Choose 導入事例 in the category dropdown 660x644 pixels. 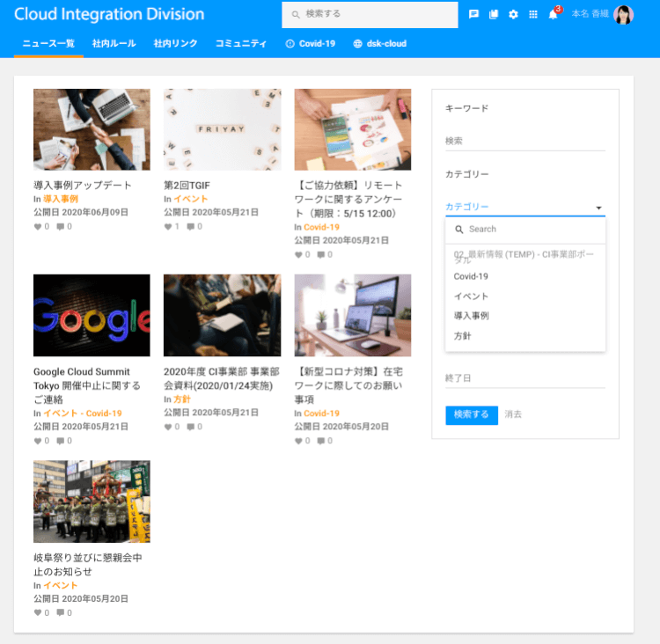[471, 316]
